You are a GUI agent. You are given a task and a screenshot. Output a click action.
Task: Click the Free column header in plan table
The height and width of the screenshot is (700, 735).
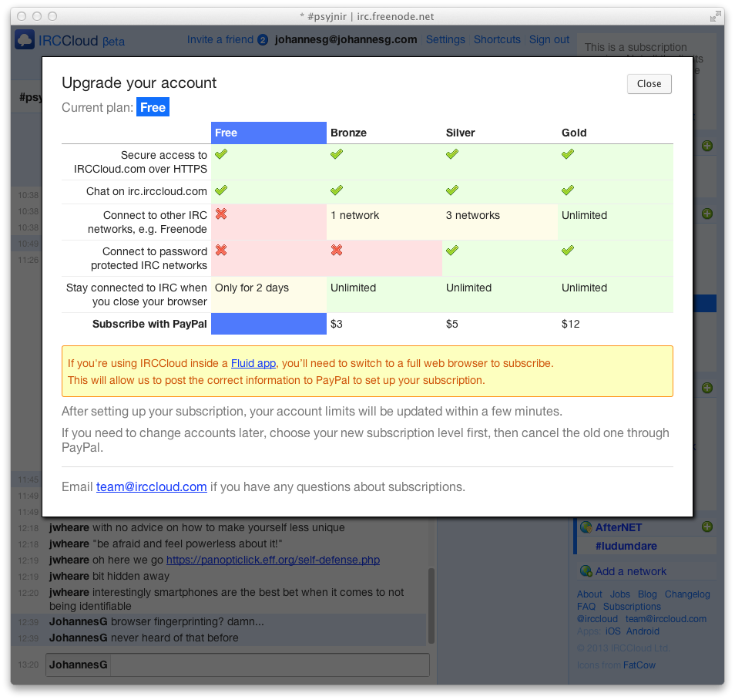[269, 133]
